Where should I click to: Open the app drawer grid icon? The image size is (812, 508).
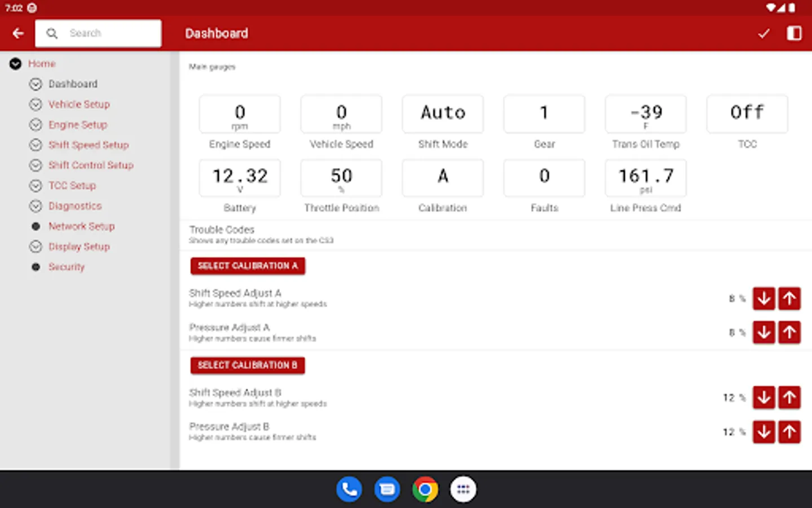(463, 489)
